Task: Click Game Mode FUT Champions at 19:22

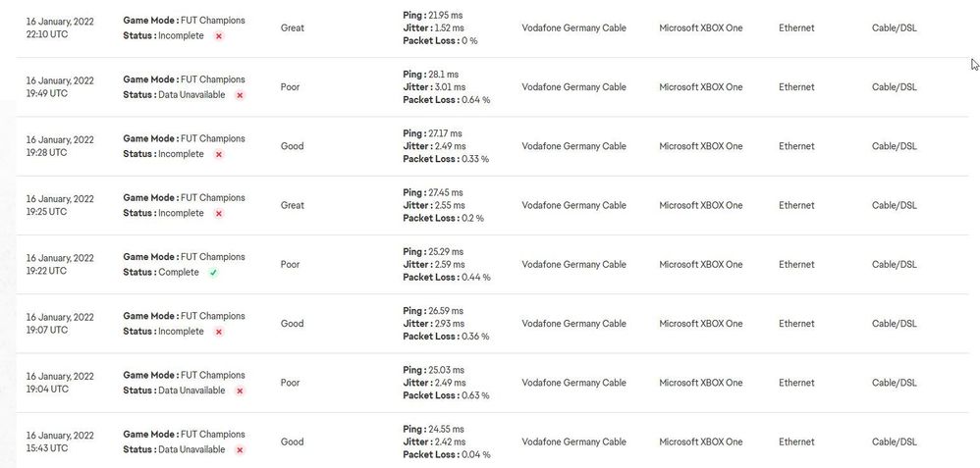Action: point(184,257)
